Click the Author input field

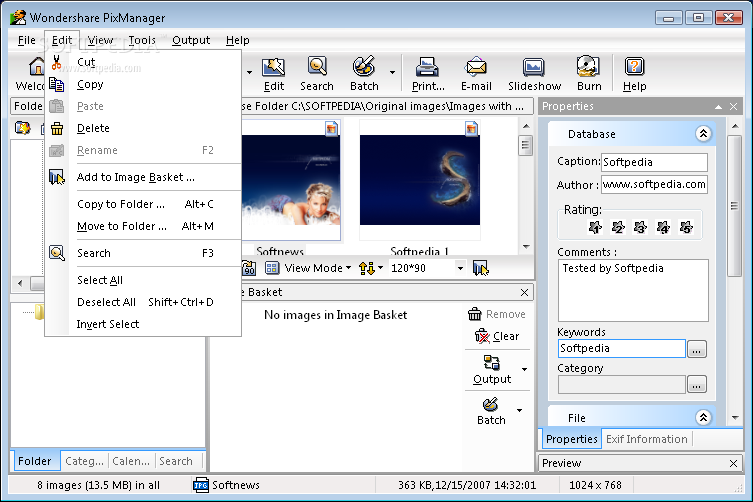coord(654,184)
